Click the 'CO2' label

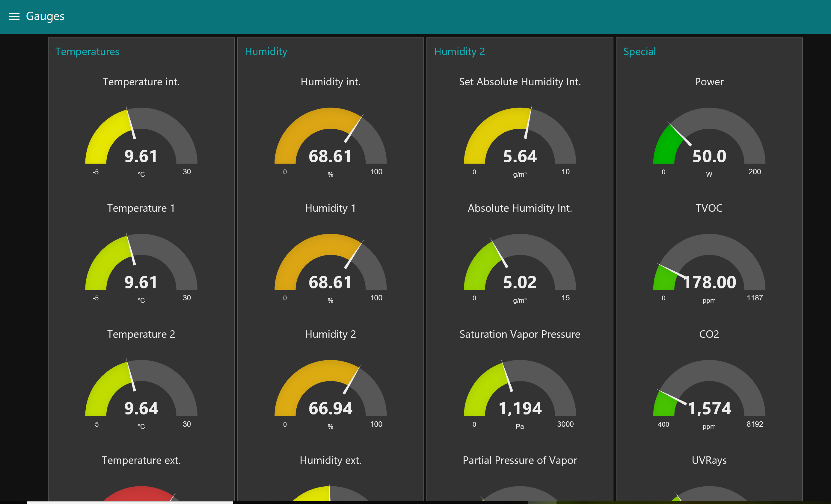point(709,335)
